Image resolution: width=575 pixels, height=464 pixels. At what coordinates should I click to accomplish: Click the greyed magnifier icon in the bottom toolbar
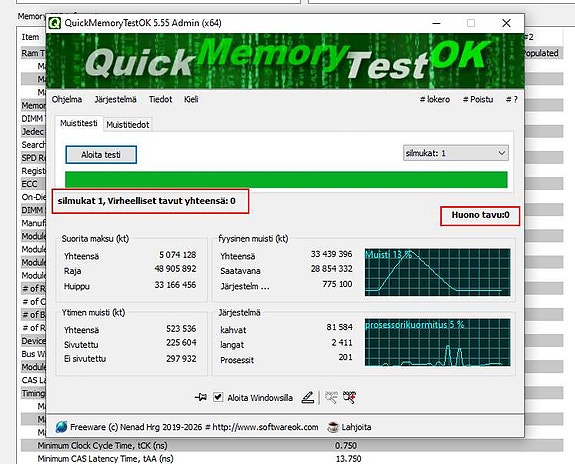click(331, 397)
